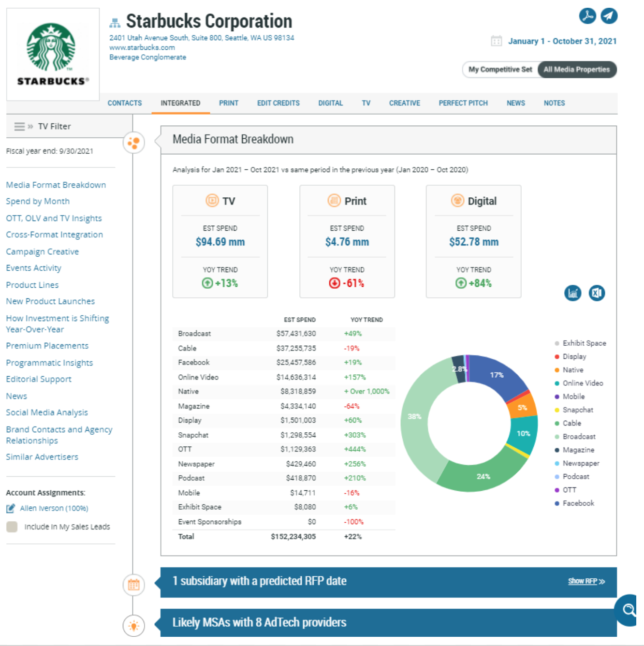This screenshot has height=646, width=644.
Task: Click Allen Iverson (100%) link
Action: pos(54,508)
